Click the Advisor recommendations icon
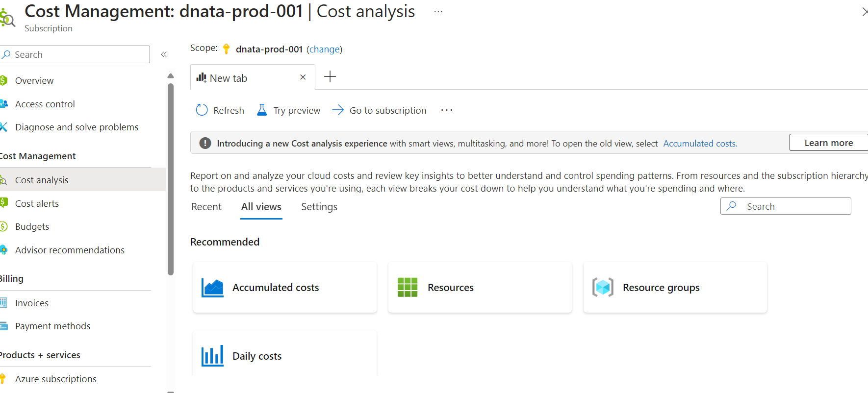This screenshot has width=868, height=393. [3, 250]
